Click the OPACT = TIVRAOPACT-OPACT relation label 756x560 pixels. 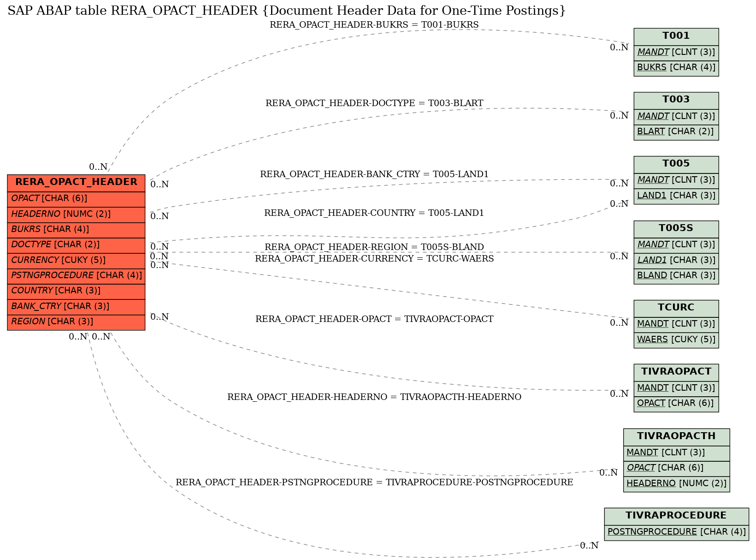click(x=374, y=319)
